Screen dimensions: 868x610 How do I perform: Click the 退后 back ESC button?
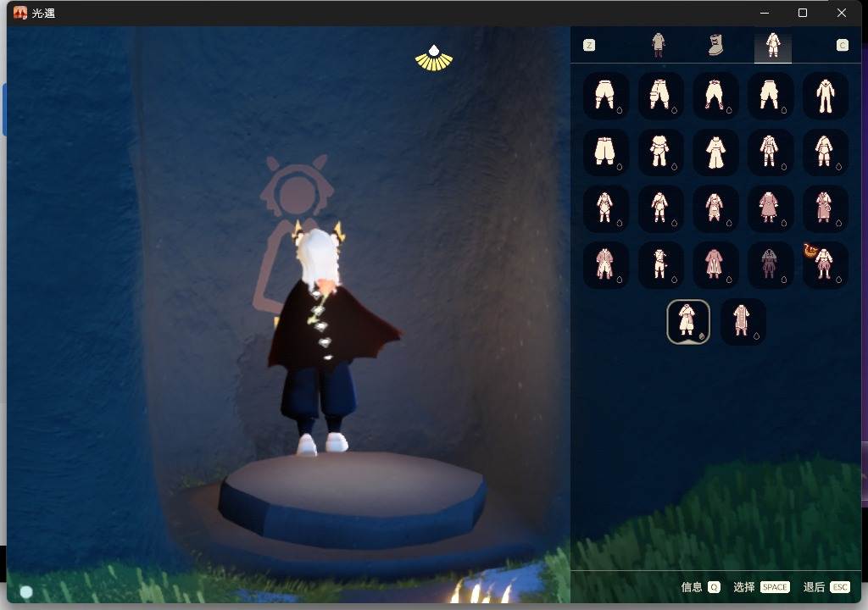click(x=826, y=587)
